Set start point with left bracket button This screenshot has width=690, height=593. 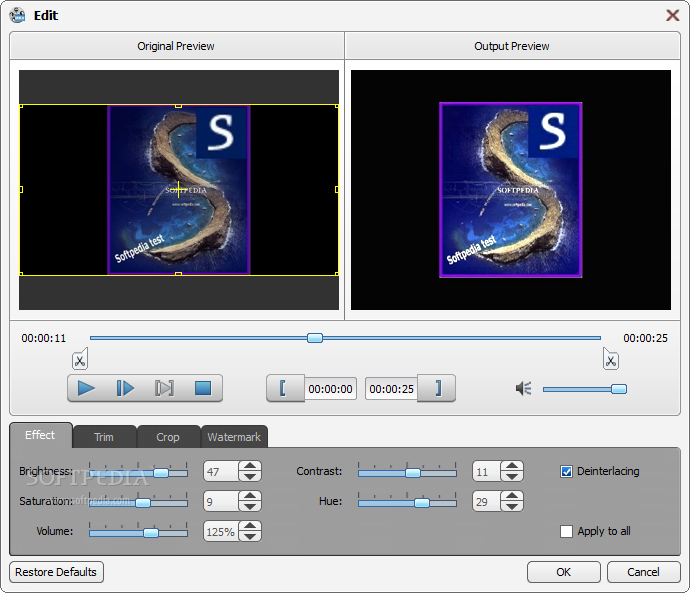tap(285, 388)
